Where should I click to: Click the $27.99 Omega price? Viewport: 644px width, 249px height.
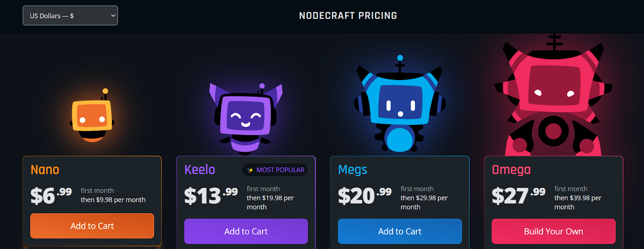pos(518,195)
